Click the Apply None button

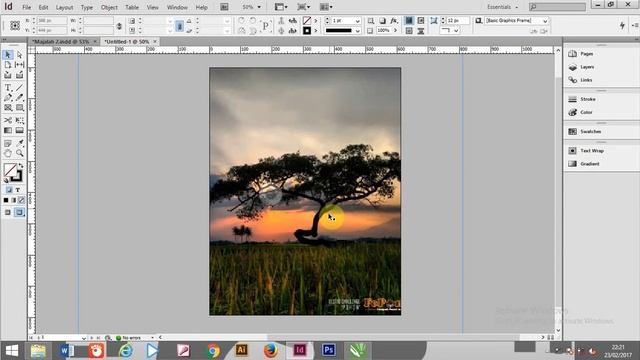pyautogui.click(x=21, y=200)
